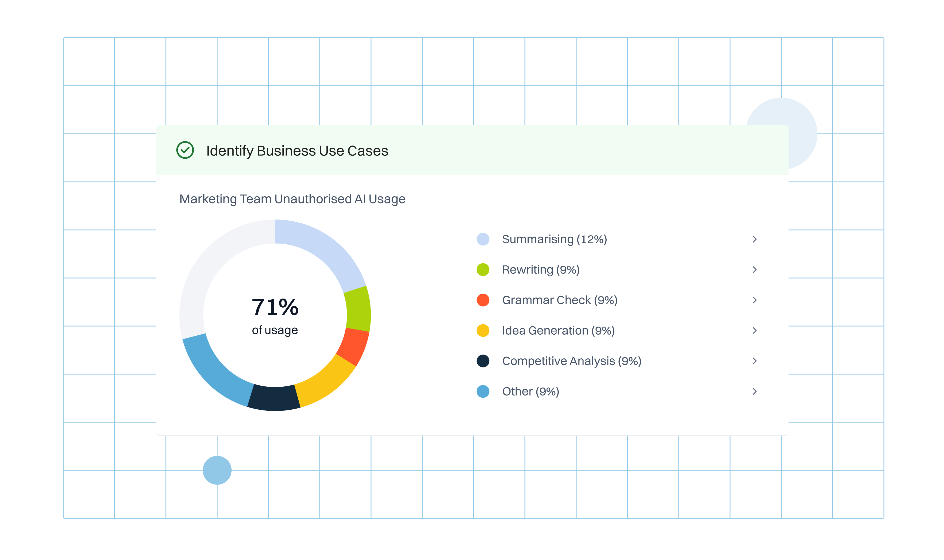Expand the Summarising (12%) row chevron
This screenshot has height=560, width=944.
(754, 239)
